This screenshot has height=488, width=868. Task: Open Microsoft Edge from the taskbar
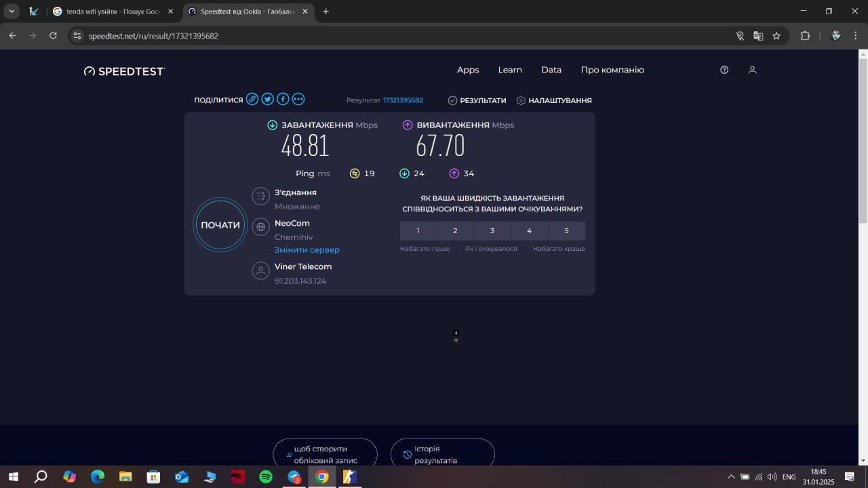pos(98,476)
